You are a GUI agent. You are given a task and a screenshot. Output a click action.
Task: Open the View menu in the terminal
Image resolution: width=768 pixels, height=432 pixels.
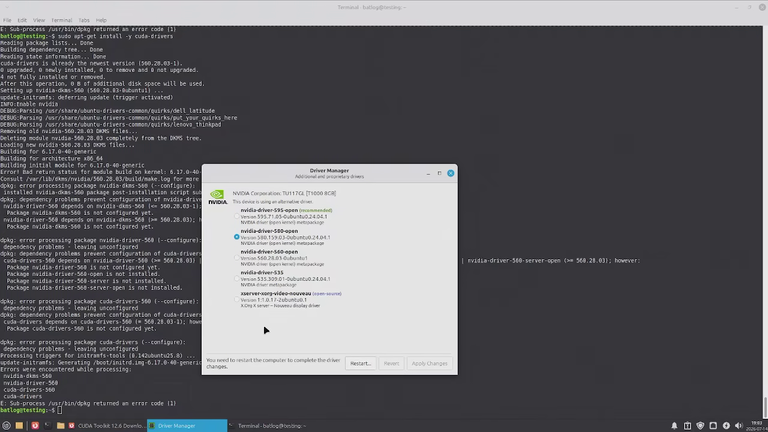click(39, 20)
